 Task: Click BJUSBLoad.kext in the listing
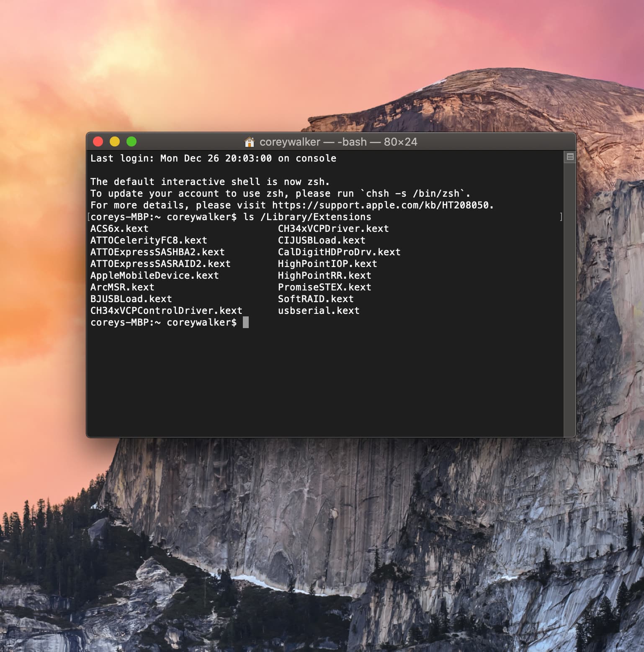click(x=131, y=299)
